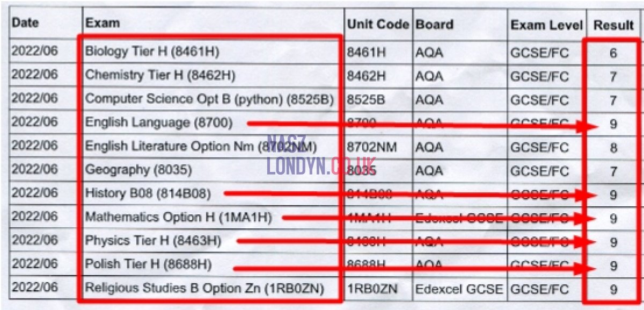Click the NASZ LONDYN.CO.UK watermark

(321, 155)
